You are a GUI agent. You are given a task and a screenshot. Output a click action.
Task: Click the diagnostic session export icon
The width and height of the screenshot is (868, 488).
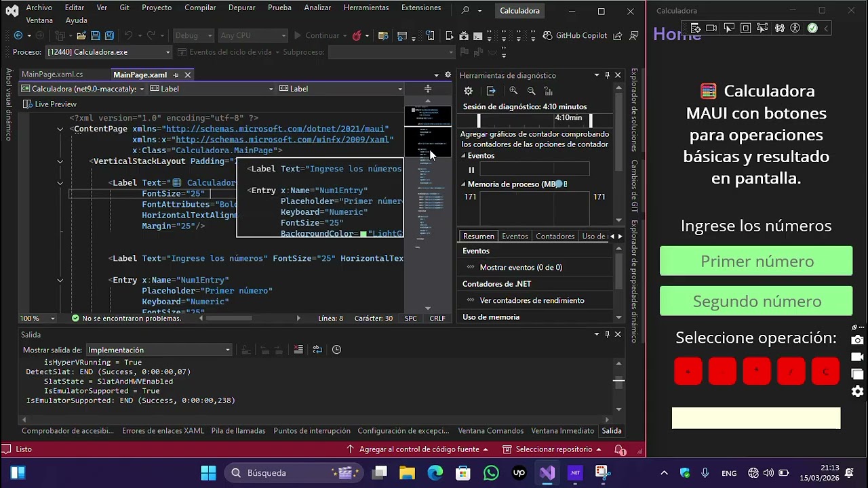pyautogui.click(x=491, y=91)
